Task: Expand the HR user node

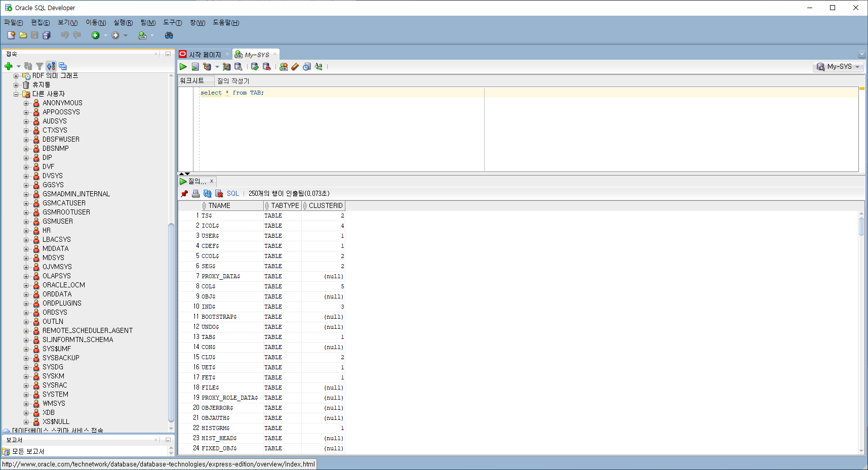Action: 26,231
